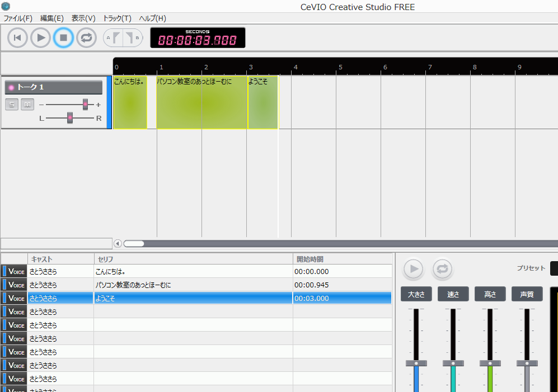
Task: Click the cast cell in the こんにちは。 row
Action: [x=60, y=271]
